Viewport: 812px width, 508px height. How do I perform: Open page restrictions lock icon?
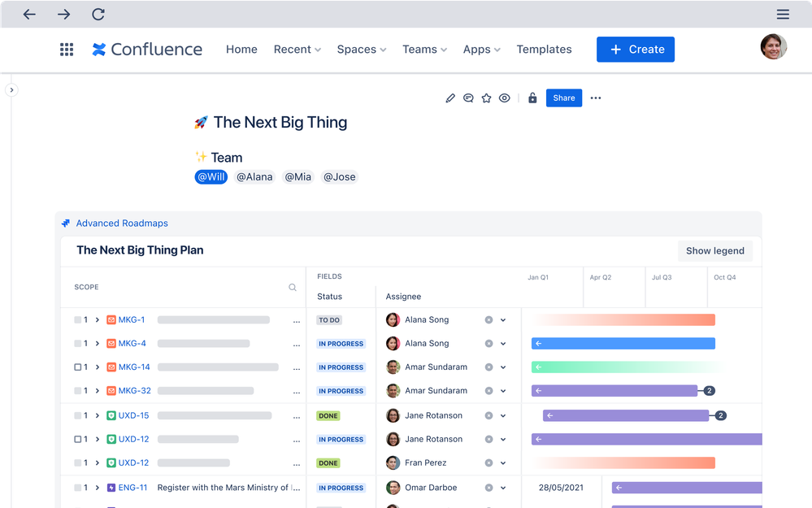pos(532,98)
